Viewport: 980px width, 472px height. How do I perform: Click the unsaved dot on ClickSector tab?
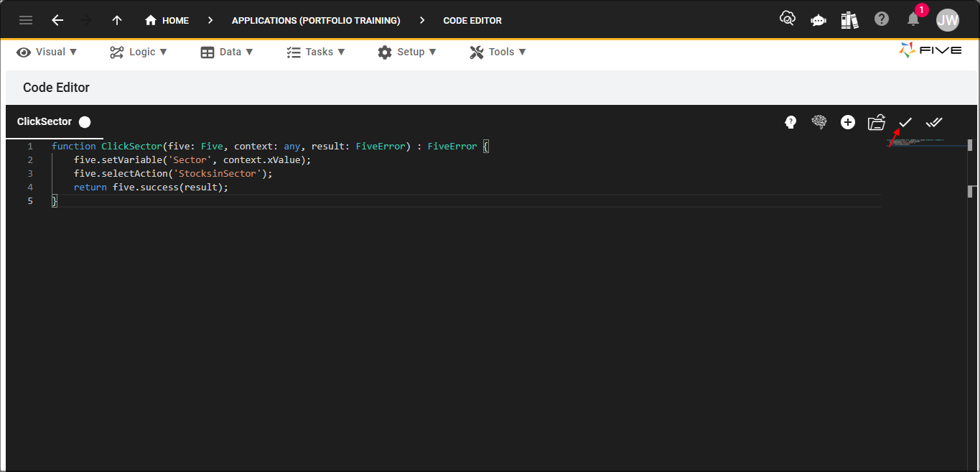tap(85, 122)
